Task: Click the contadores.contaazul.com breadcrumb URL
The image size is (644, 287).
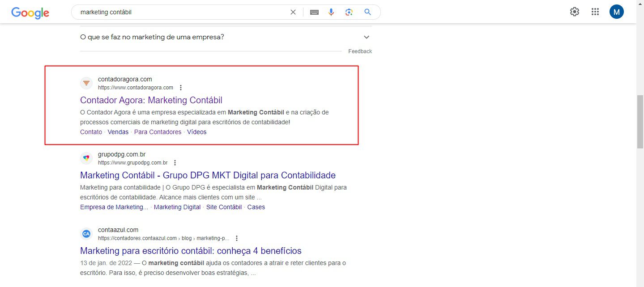Action: [163, 238]
